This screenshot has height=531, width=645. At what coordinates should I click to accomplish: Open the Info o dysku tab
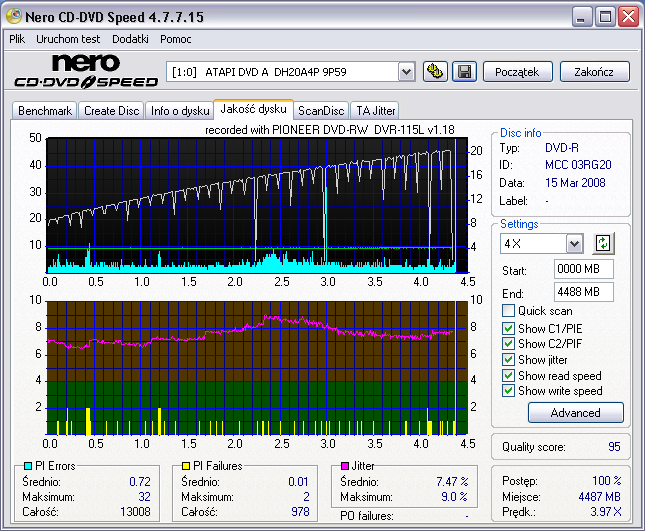[x=180, y=111]
